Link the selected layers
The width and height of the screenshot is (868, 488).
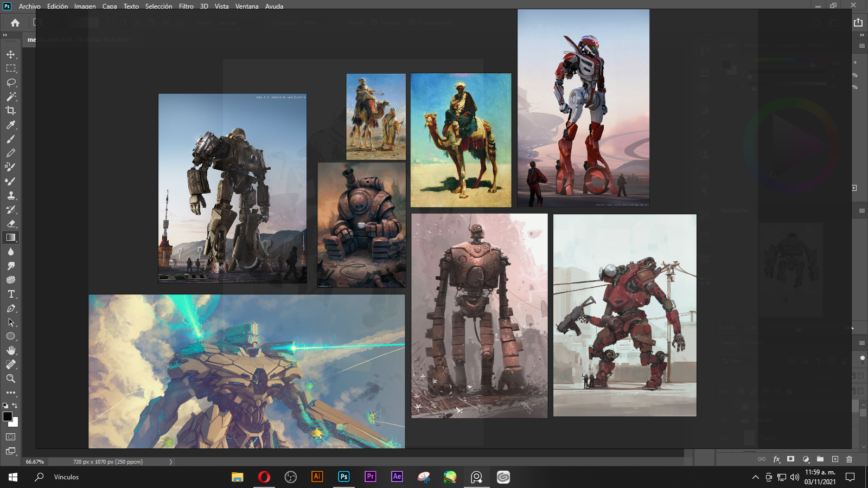pyautogui.click(x=762, y=459)
